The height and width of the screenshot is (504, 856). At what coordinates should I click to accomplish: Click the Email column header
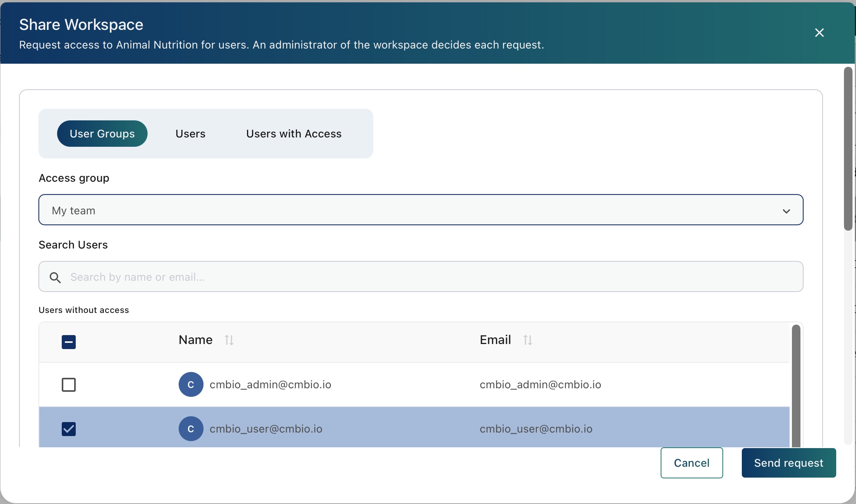pyautogui.click(x=495, y=340)
